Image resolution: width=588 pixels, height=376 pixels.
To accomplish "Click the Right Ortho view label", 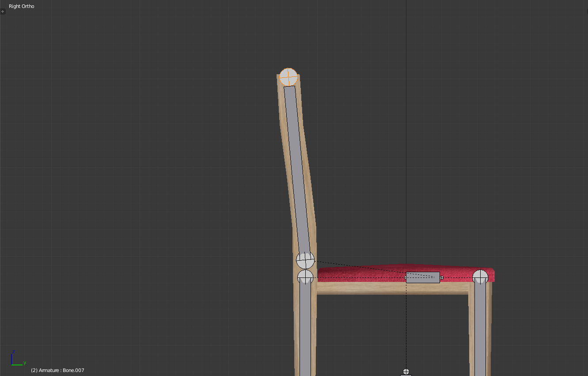I will point(22,6).
